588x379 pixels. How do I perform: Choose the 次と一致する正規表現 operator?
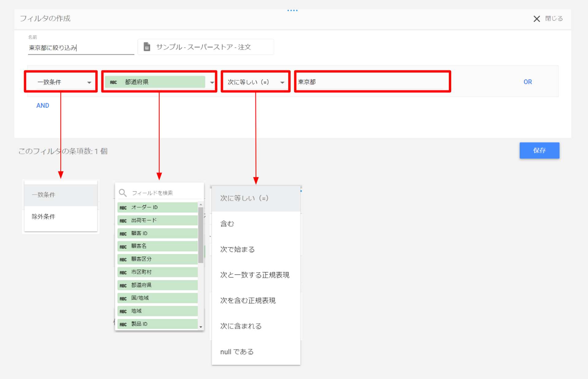(x=256, y=275)
